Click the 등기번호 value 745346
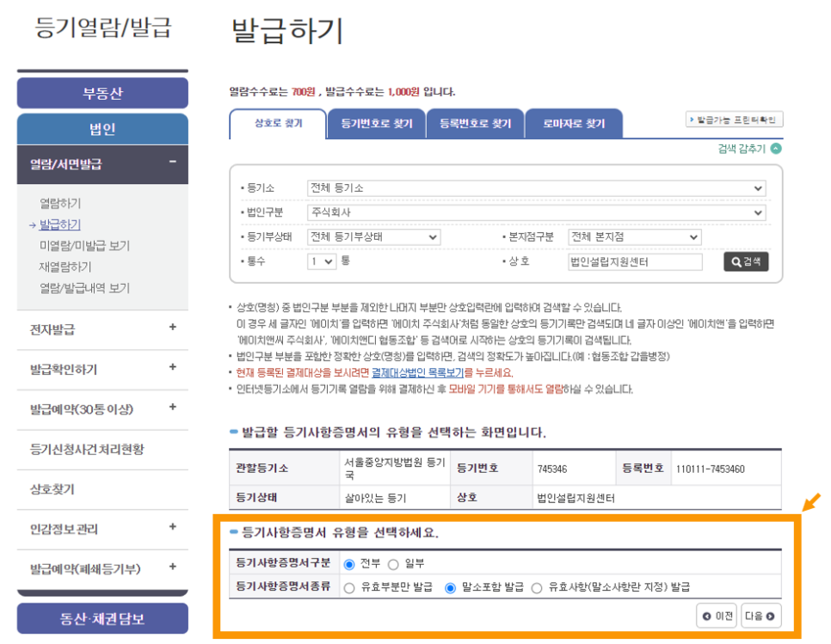 (552, 469)
